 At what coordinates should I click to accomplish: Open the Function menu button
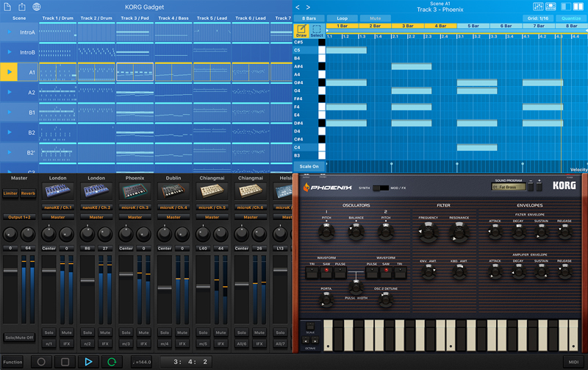tap(12, 362)
